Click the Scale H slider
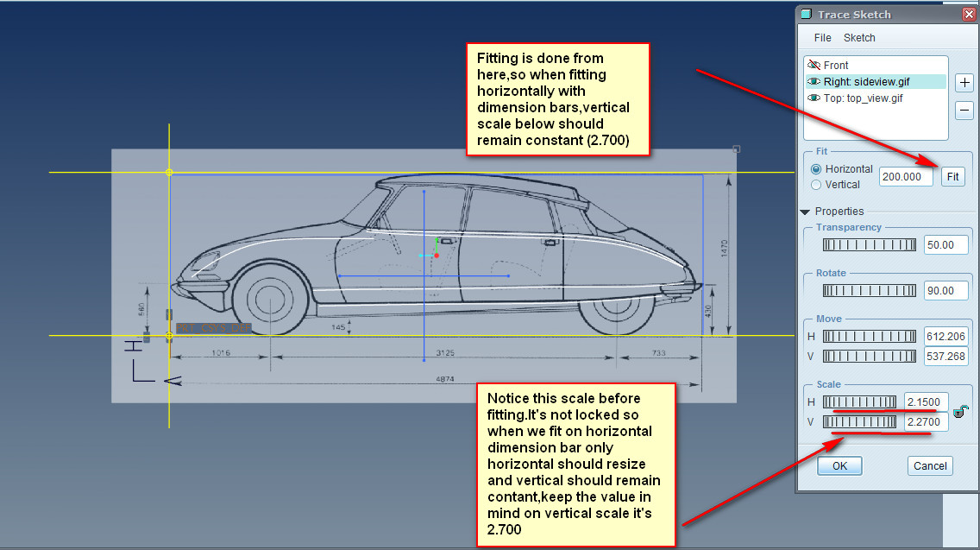 pos(859,401)
